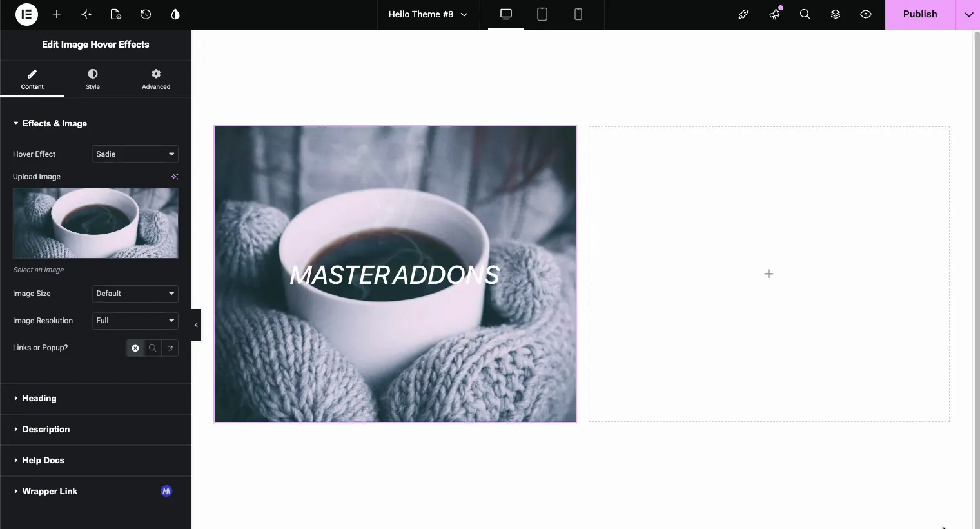Click the uploaded coffee cup image thumbnail

tap(95, 223)
